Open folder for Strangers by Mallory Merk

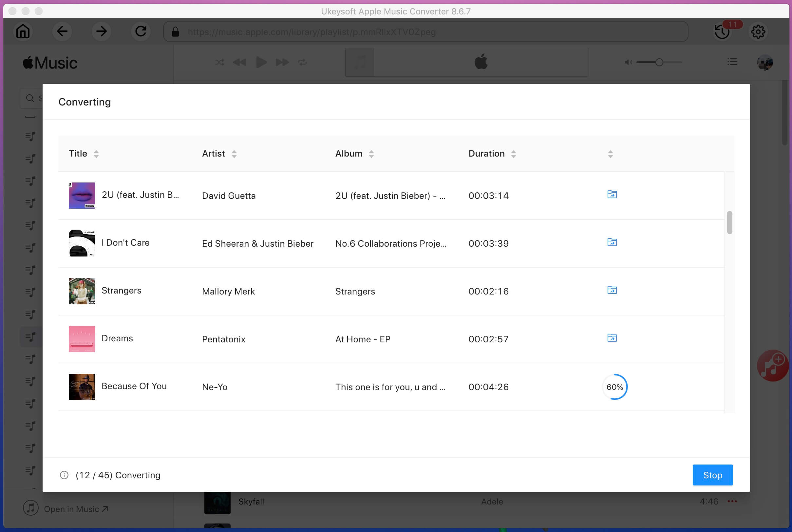pyautogui.click(x=612, y=290)
